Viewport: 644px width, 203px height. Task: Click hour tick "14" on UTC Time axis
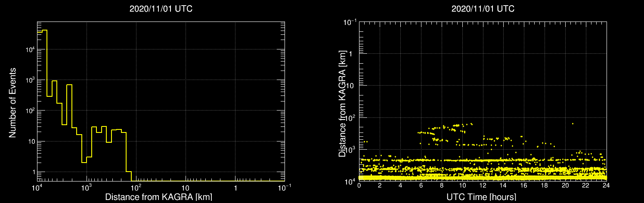coord(503,186)
